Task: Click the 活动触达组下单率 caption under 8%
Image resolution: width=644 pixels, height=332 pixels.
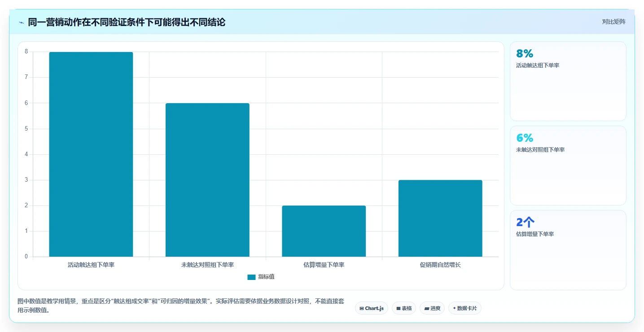Action: pos(538,66)
